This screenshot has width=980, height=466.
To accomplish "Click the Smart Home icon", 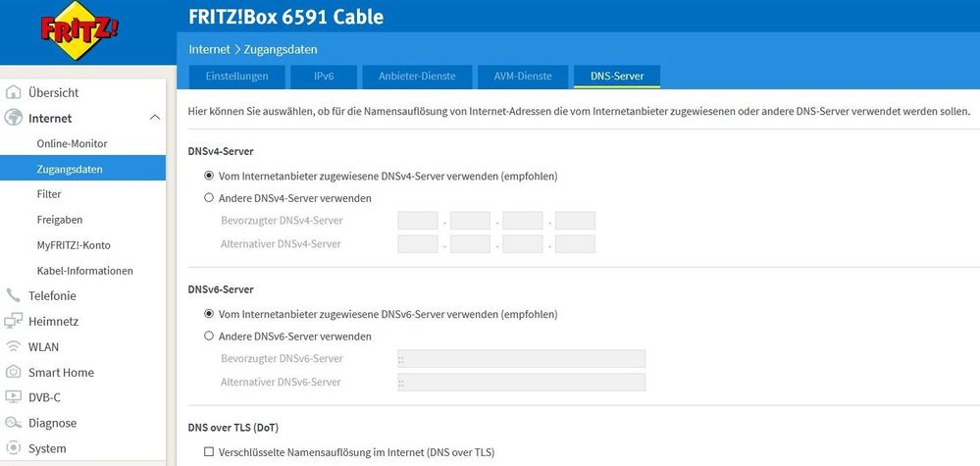I will pyautogui.click(x=14, y=372).
